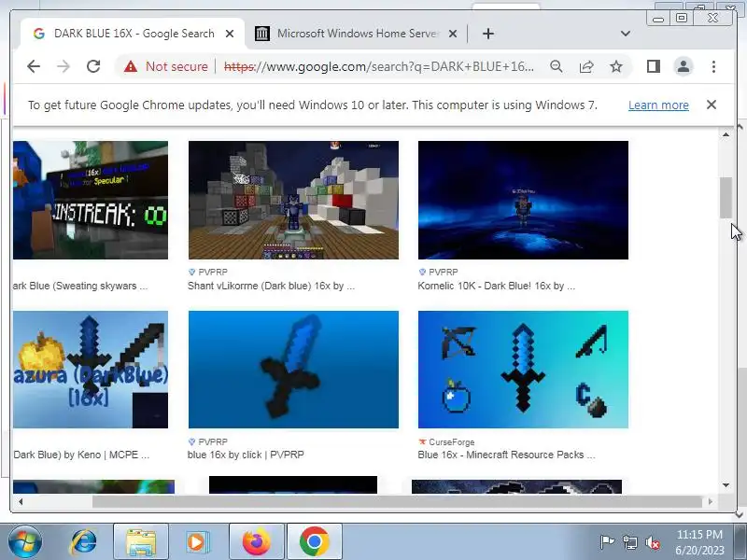This screenshot has width=747, height=560.
Task: Open the Shant vLikorme image thumbnail
Action: (x=293, y=200)
